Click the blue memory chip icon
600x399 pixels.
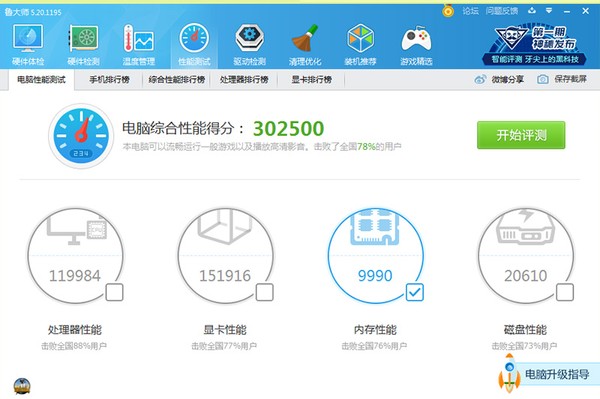pos(375,227)
